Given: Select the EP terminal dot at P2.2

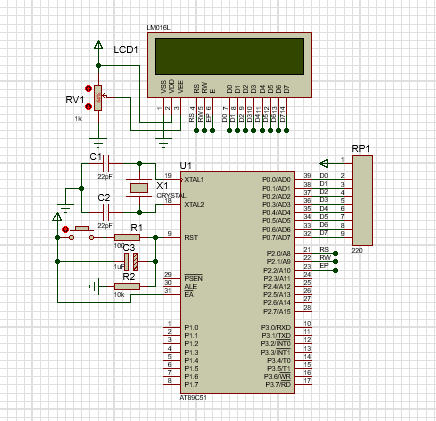Looking at the screenshot, I should click(x=336, y=270).
